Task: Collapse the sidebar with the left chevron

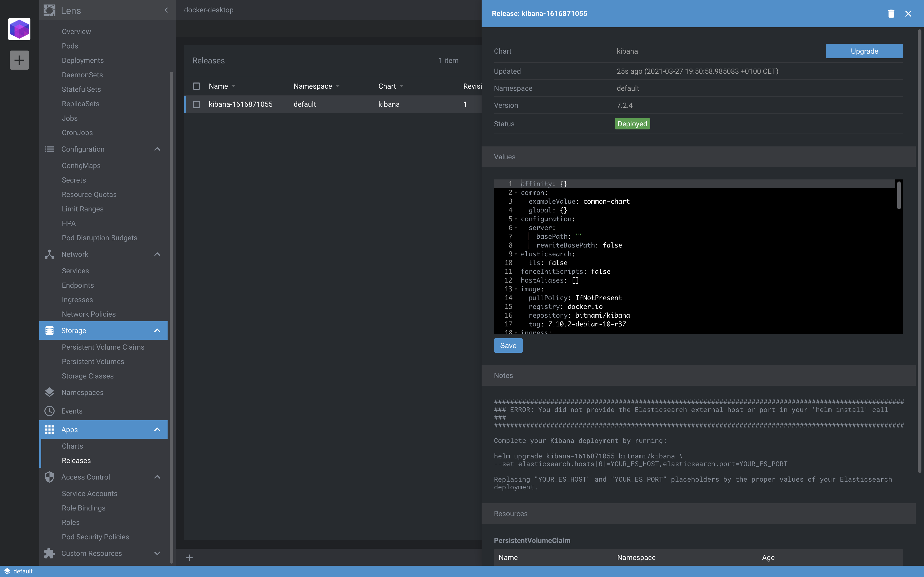Action: pyautogui.click(x=166, y=10)
